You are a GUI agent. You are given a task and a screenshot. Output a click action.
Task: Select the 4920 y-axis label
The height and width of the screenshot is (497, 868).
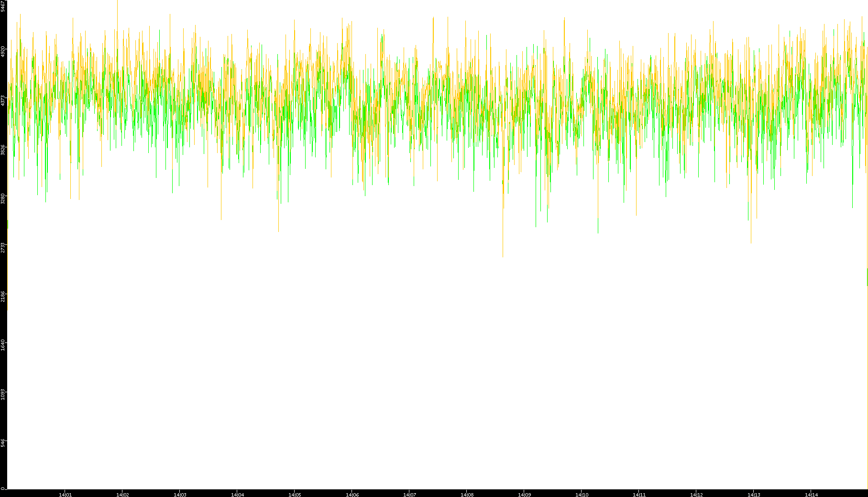click(x=3, y=51)
